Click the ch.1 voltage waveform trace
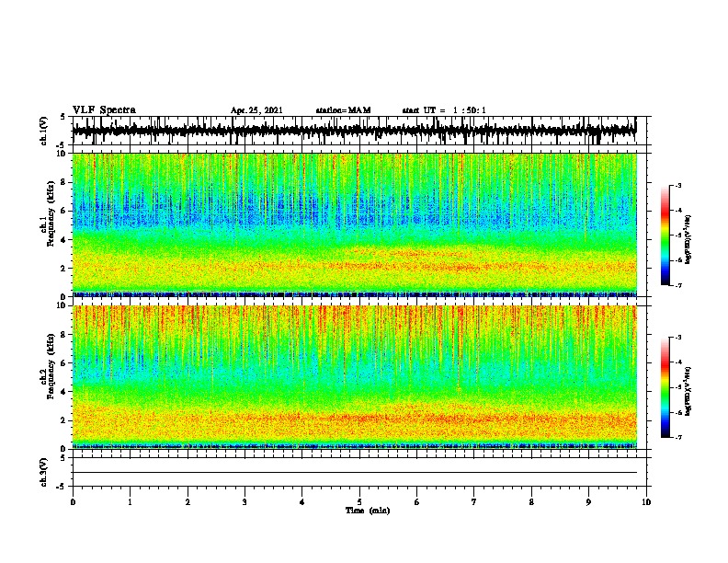Screen dimensions: 728x563 (x=354, y=131)
